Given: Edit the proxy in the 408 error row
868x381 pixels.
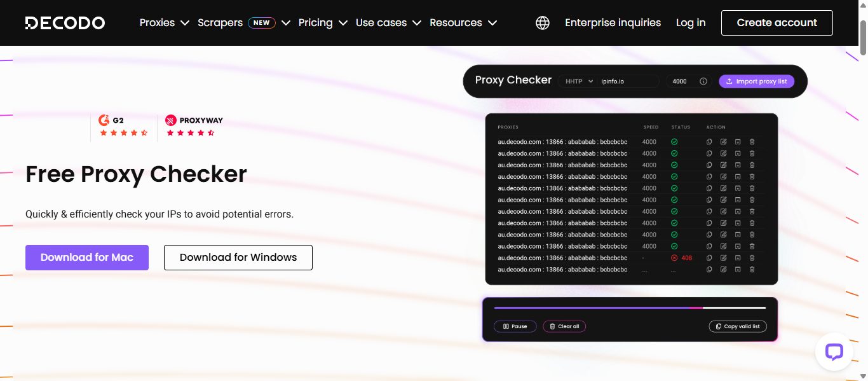Looking at the screenshot, I should tap(723, 258).
